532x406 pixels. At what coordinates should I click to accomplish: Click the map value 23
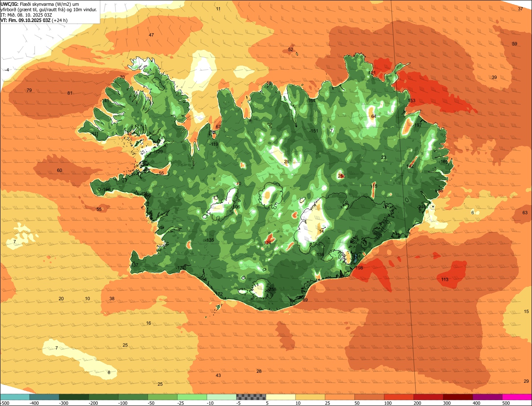(384, 157)
